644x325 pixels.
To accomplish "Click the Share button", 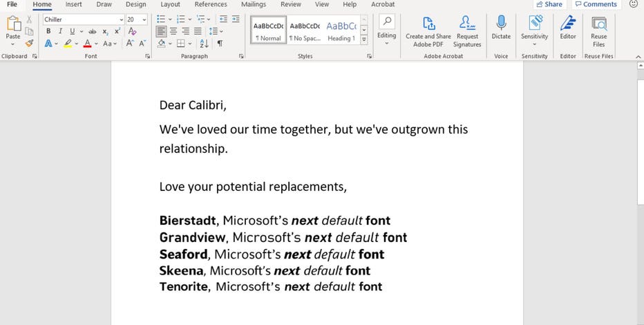I will [x=549, y=4].
